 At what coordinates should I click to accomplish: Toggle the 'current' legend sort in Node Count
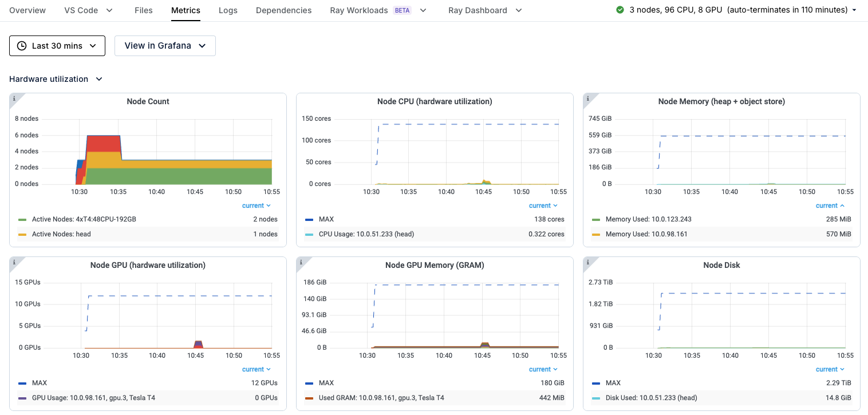tap(256, 205)
